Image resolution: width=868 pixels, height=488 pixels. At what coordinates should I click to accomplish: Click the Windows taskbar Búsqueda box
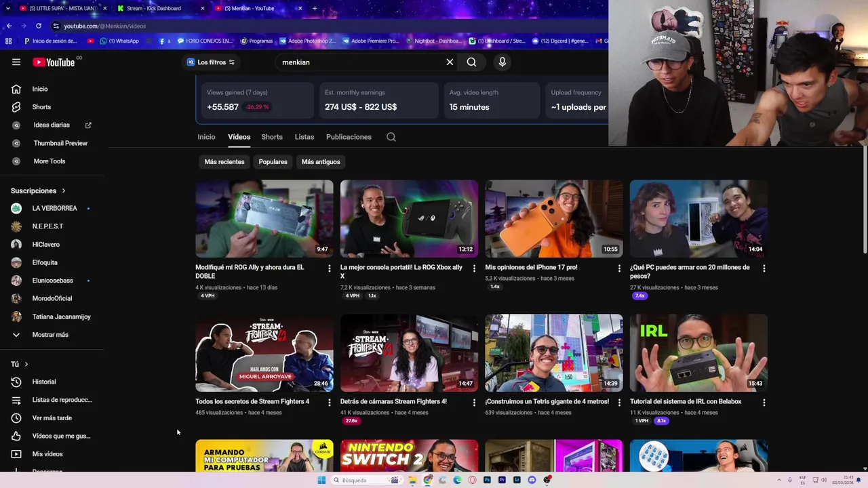pyautogui.click(x=366, y=480)
